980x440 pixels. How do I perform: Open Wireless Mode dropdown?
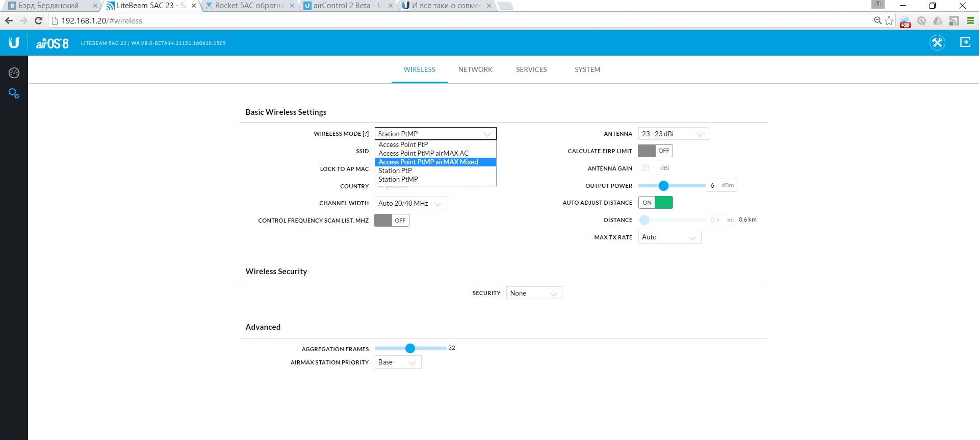pos(435,134)
